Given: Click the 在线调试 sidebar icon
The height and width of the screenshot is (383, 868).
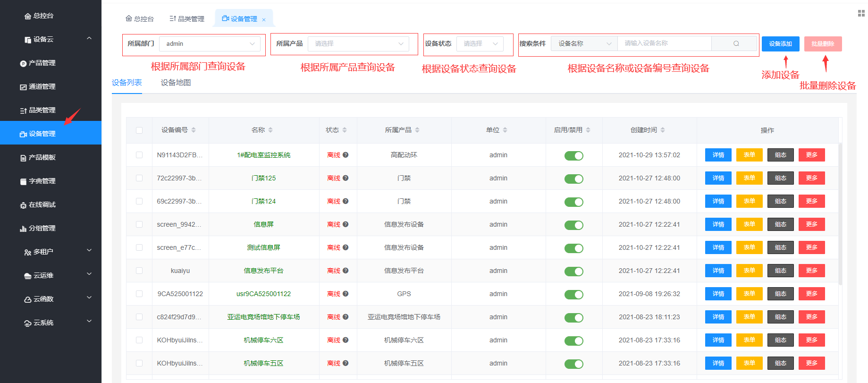Looking at the screenshot, I should pos(23,205).
